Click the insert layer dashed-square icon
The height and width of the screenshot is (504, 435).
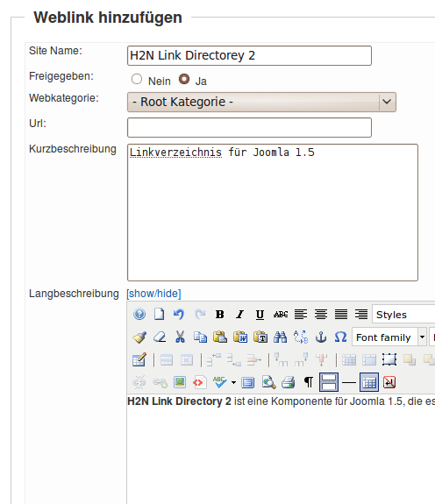(x=389, y=360)
